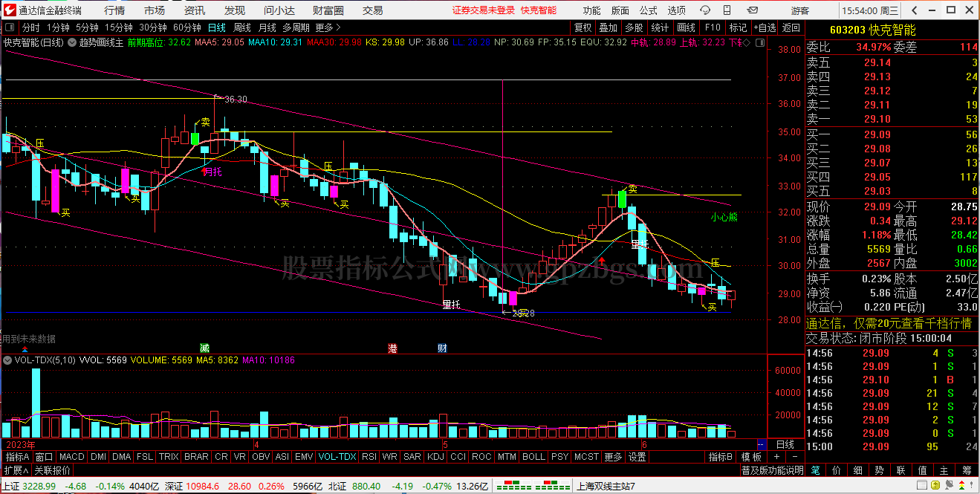980x494 pixels.
Task: Open the 行情 menu
Action: point(114,10)
